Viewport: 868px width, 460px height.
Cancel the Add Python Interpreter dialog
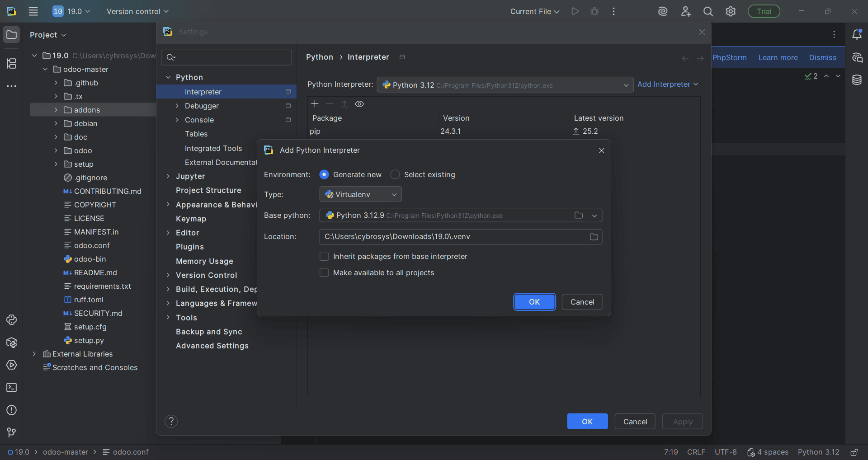click(x=582, y=302)
